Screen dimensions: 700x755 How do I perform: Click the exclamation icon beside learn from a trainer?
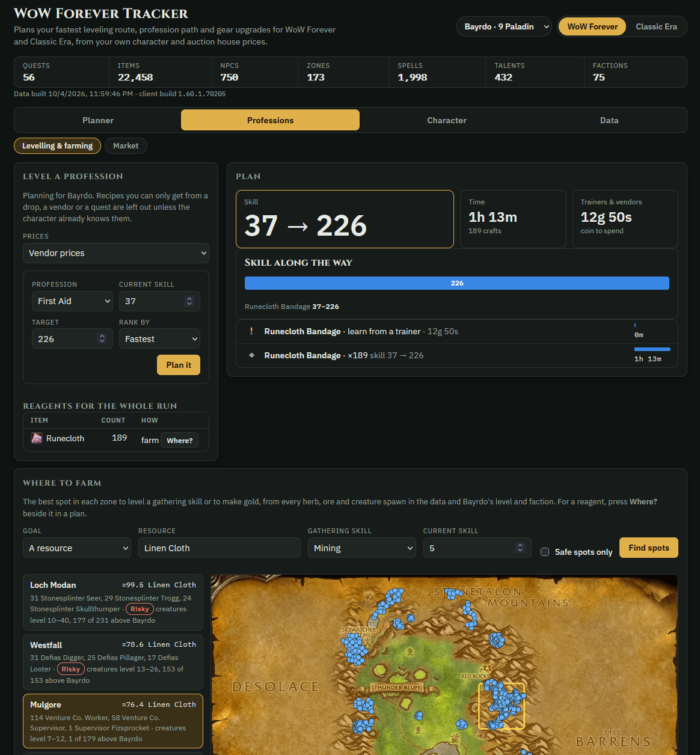[251, 331]
